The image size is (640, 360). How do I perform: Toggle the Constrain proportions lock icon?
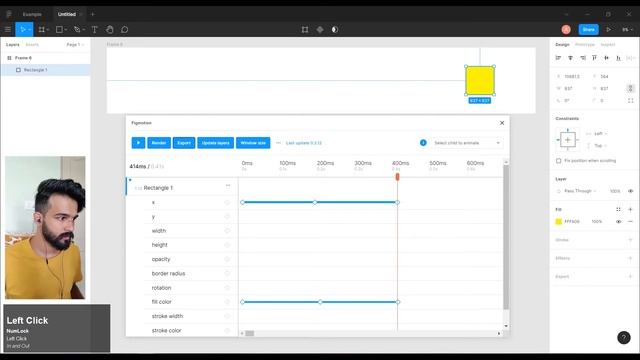pos(631,88)
